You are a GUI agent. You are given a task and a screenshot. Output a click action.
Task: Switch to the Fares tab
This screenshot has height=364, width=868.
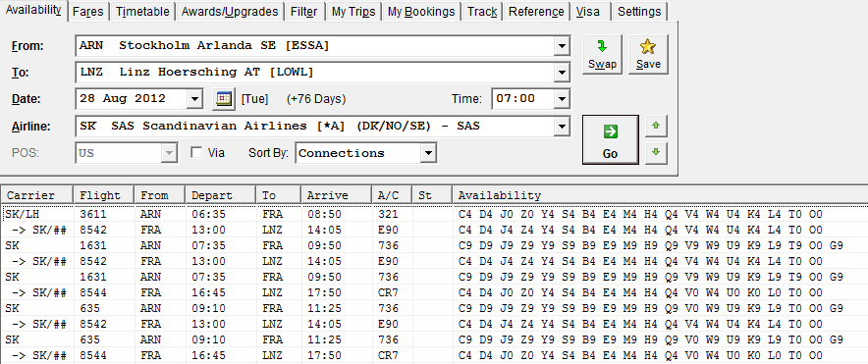tap(88, 12)
